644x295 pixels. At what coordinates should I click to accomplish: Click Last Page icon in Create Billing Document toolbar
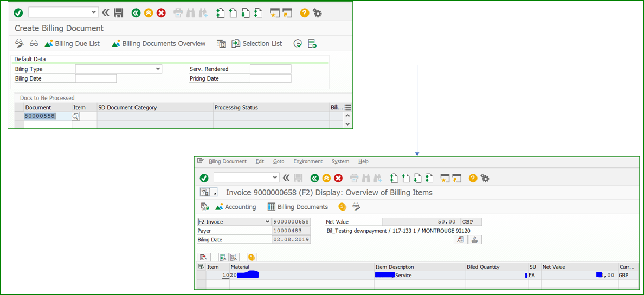[x=258, y=12]
